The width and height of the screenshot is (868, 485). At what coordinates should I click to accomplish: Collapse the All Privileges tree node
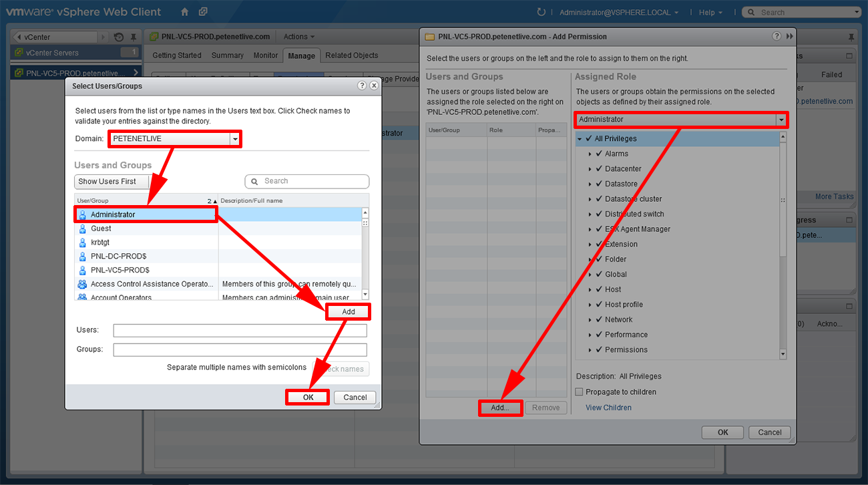click(580, 138)
